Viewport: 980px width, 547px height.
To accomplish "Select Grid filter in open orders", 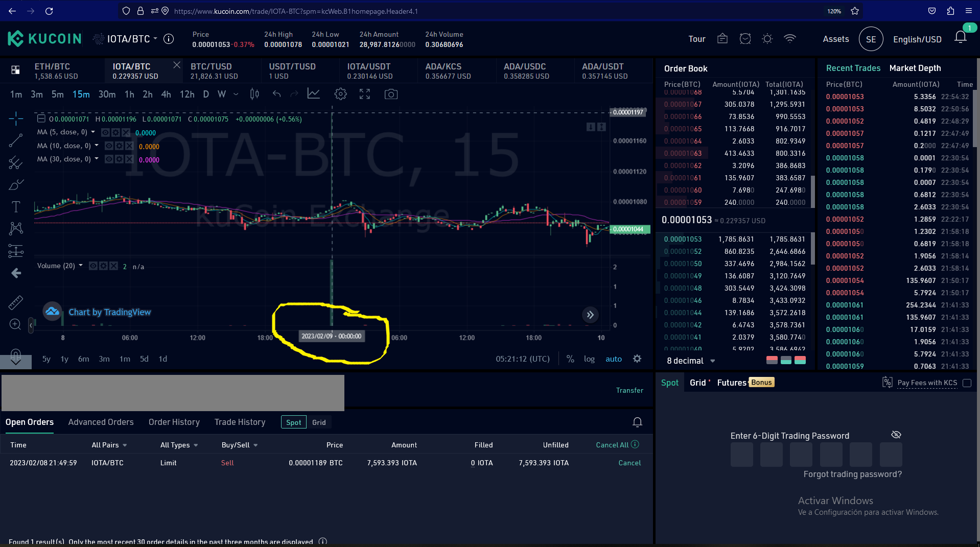I will coord(319,422).
